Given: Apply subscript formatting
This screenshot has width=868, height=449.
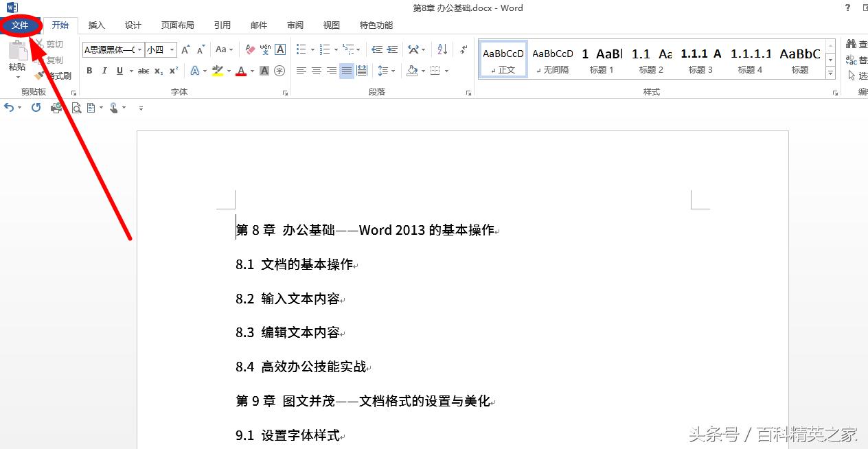Looking at the screenshot, I should [159, 71].
